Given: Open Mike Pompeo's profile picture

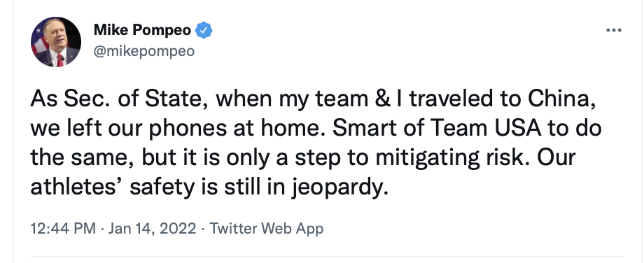Looking at the screenshot, I should pyautogui.click(x=56, y=42).
